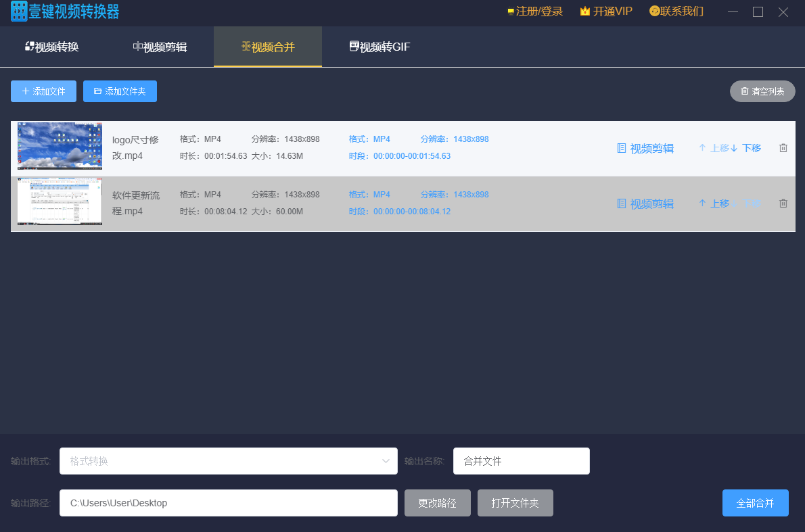805x532 pixels.
Task: Click 上移 on logo尺寸修改.mp4 row
Action: click(x=714, y=148)
